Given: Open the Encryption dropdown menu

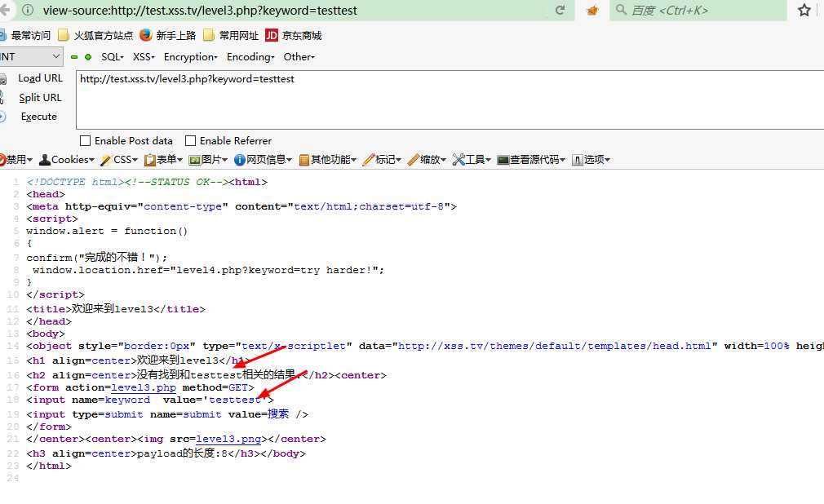Looking at the screenshot, I should click(x=190, y=57).
